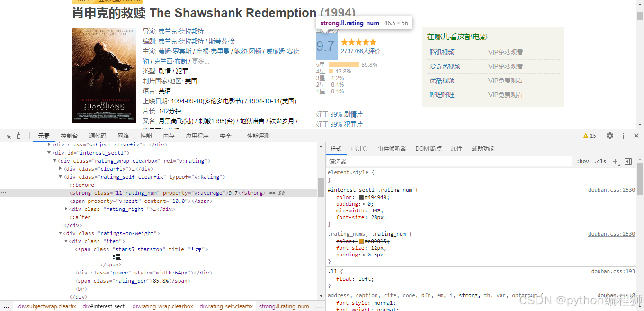Open the 安全 Security tab

coord(225,136)
